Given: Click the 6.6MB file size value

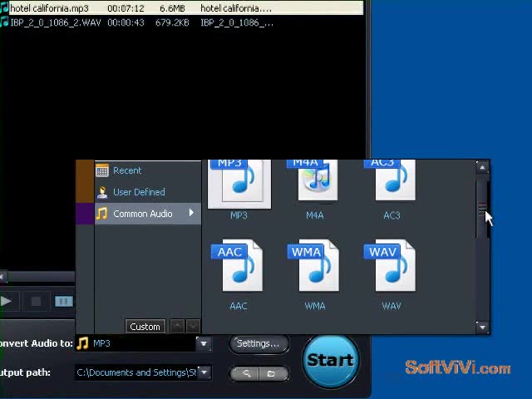Looking at the screenshot, I should [172, 8].
